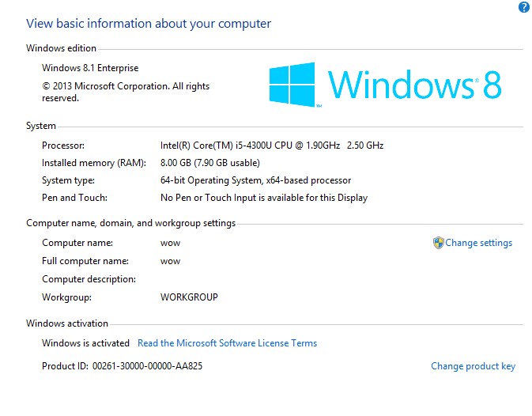The width and height of the screenshot is (532, 416).
Task: Select '64-bit Operating System, x64-based processor' text
Action: [256, 180]
